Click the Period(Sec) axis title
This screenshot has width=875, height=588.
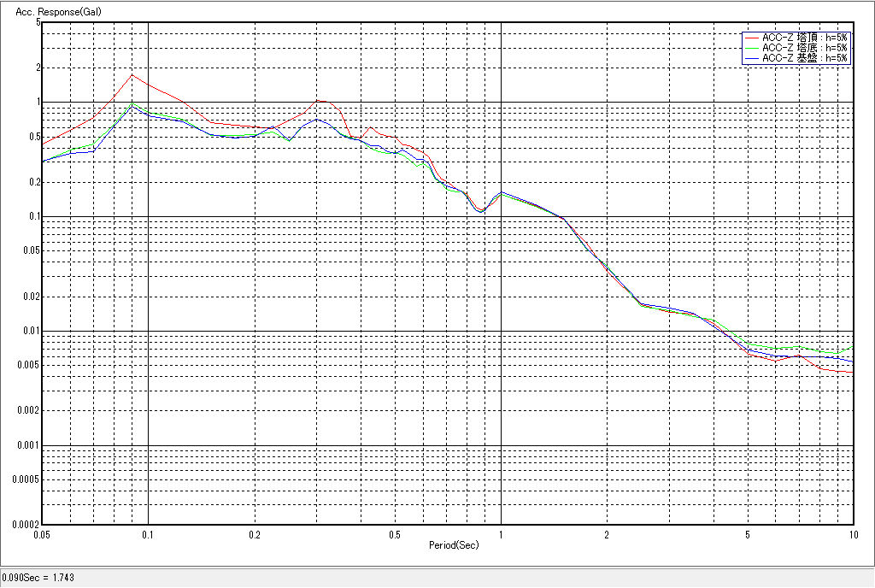pos(454,544)
